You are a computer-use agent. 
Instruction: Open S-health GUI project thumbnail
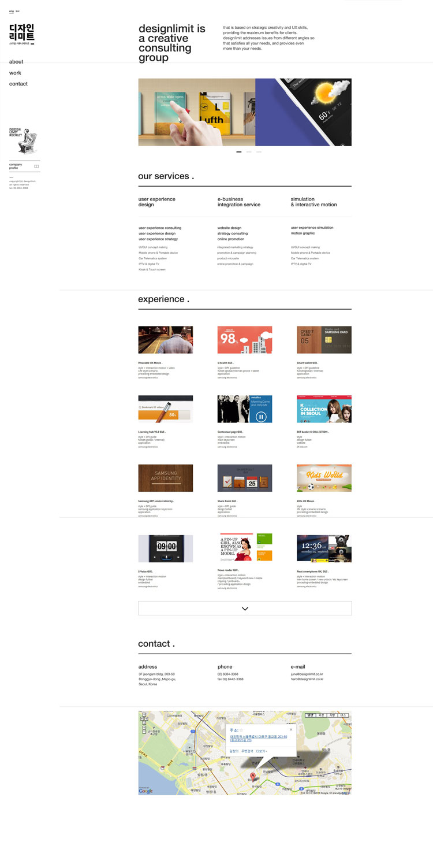click(245, 340)
